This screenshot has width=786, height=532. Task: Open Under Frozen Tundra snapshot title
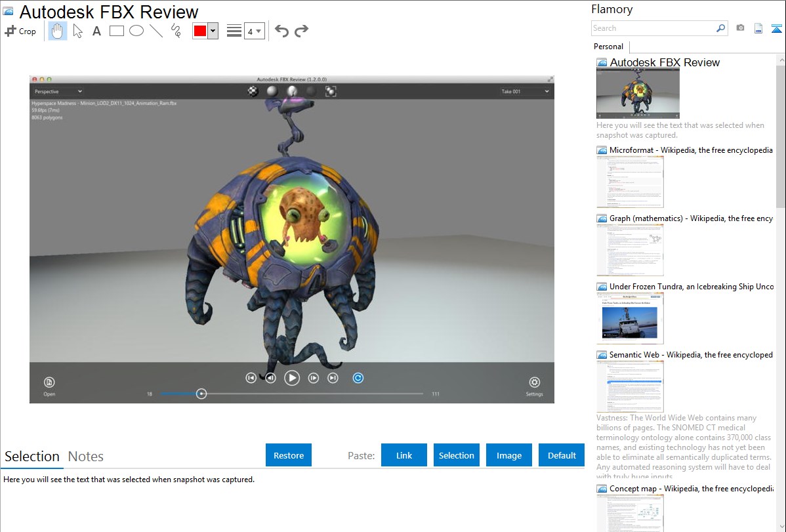coord(692,286)
